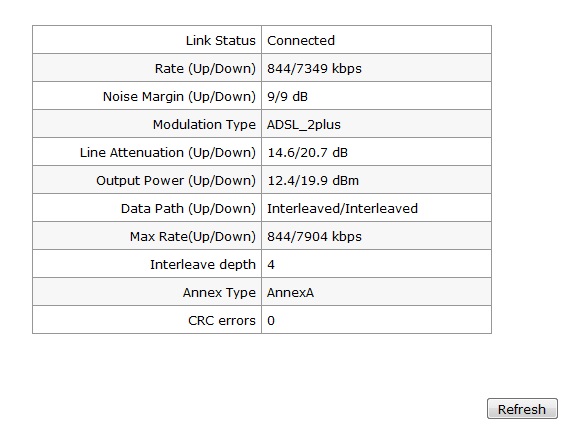Click the 14.6/20.7 dB attenuation value

pos(308,152)
